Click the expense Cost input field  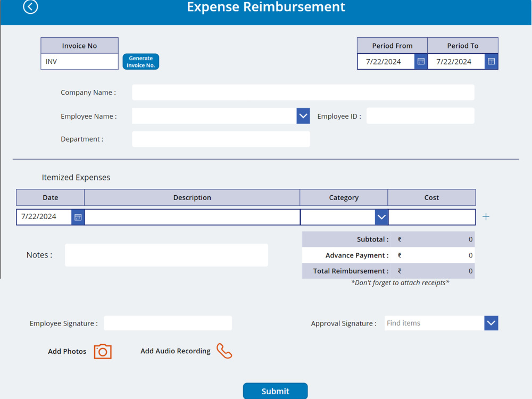431,217
